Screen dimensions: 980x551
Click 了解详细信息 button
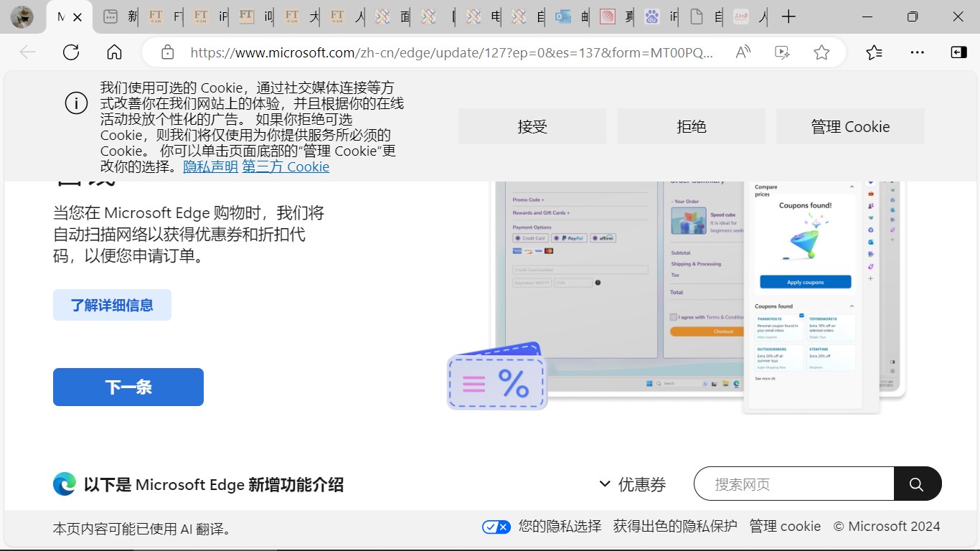[x=112, y=305]
